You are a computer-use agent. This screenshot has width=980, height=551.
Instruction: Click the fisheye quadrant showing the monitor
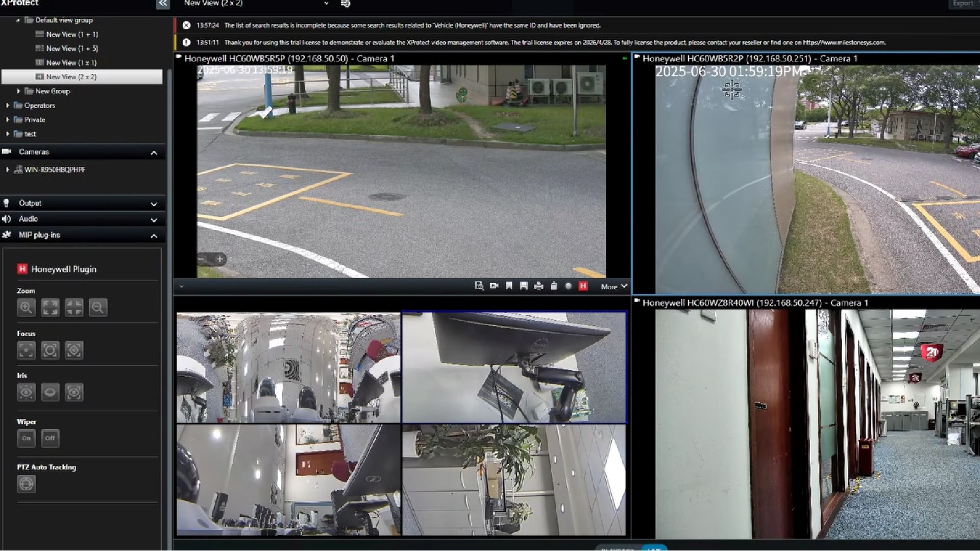(x=514, y=367)
